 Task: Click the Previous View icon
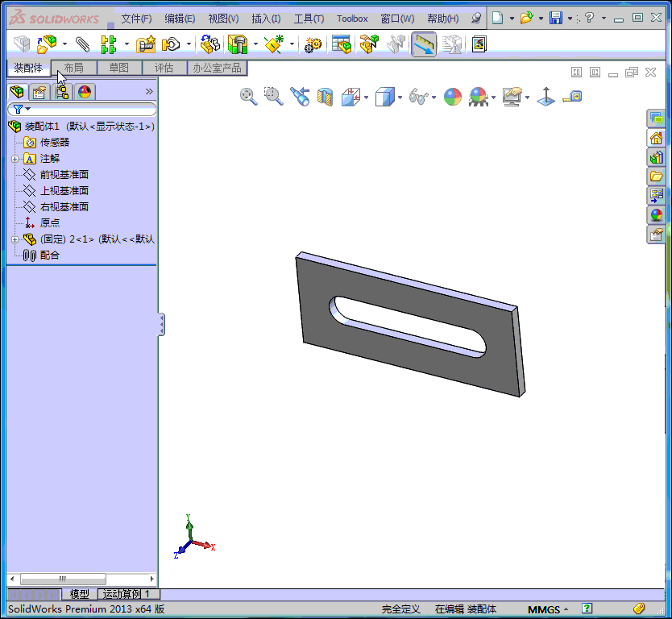coord(300,97)
